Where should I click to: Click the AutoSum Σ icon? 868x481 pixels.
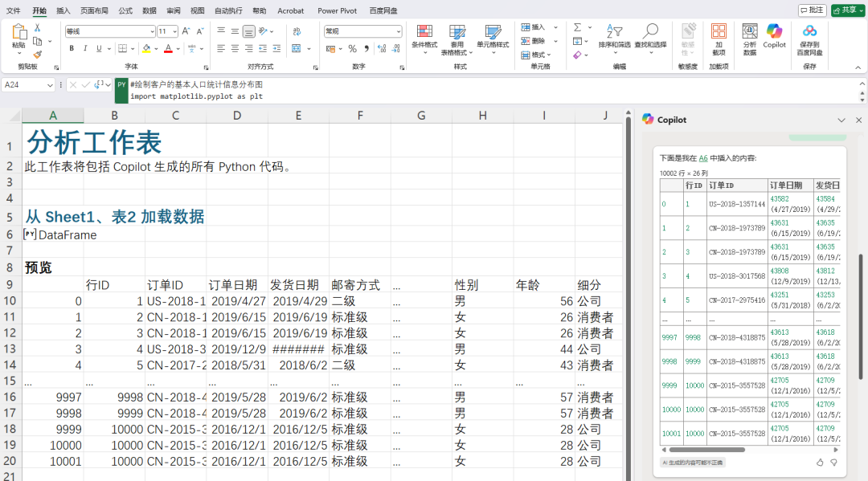click(x=578, y=26)
